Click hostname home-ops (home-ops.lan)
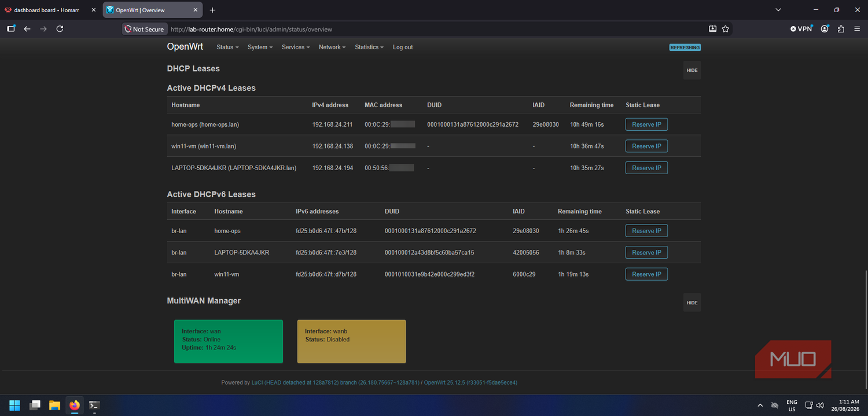The height and width of the screenshot is (416, 868). [205, 124]
